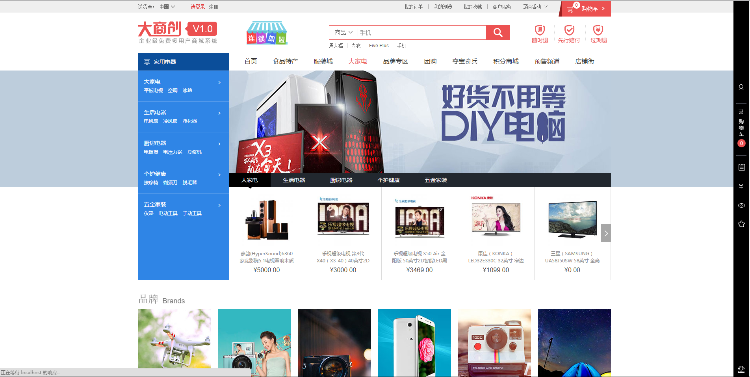The image size is (750, 377).
Task: Expand the 厨房电器 sidebar category arrow
Action: pos(220,144)
